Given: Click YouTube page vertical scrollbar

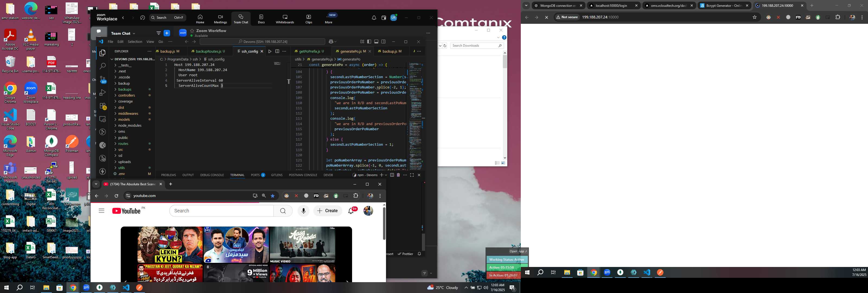Looking at the screenshot, I should point(384,224).
